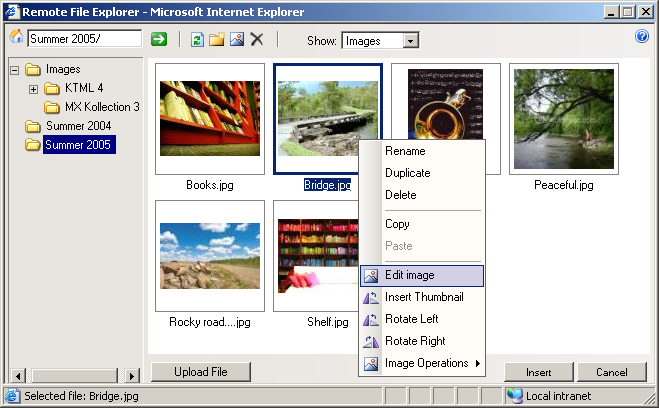Open the blue Help question icon
The image size is (659, 408).
641,37
